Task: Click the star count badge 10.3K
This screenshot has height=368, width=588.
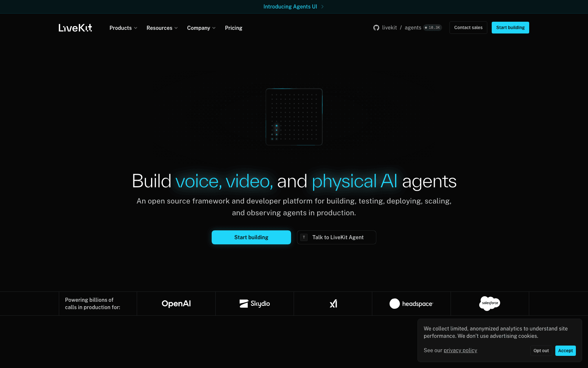Action: coord(433,28)
